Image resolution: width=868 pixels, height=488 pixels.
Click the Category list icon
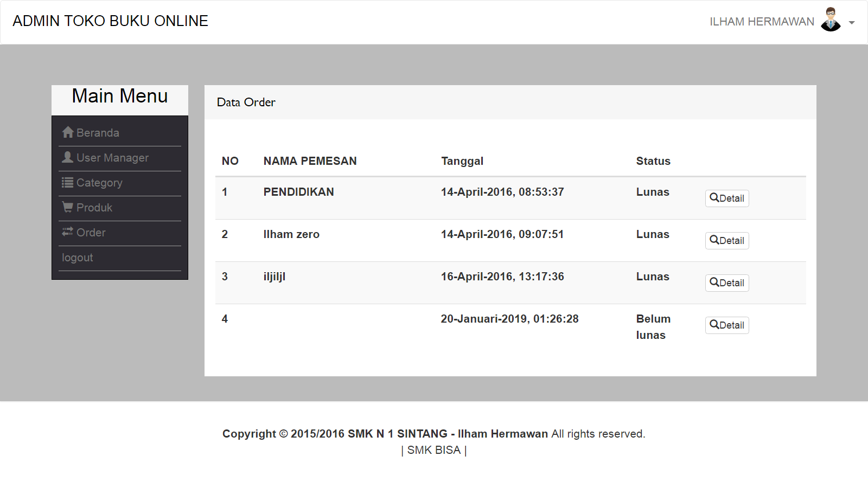68,182
